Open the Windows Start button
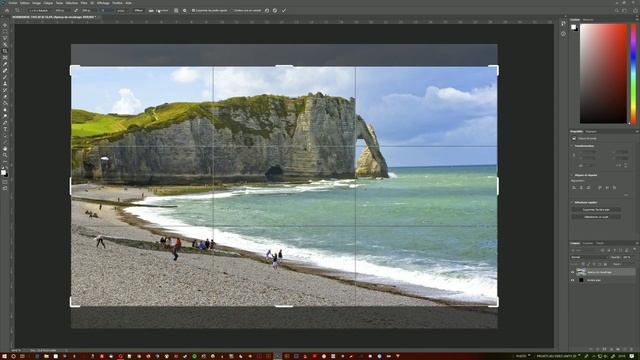 tap(4, 356)
